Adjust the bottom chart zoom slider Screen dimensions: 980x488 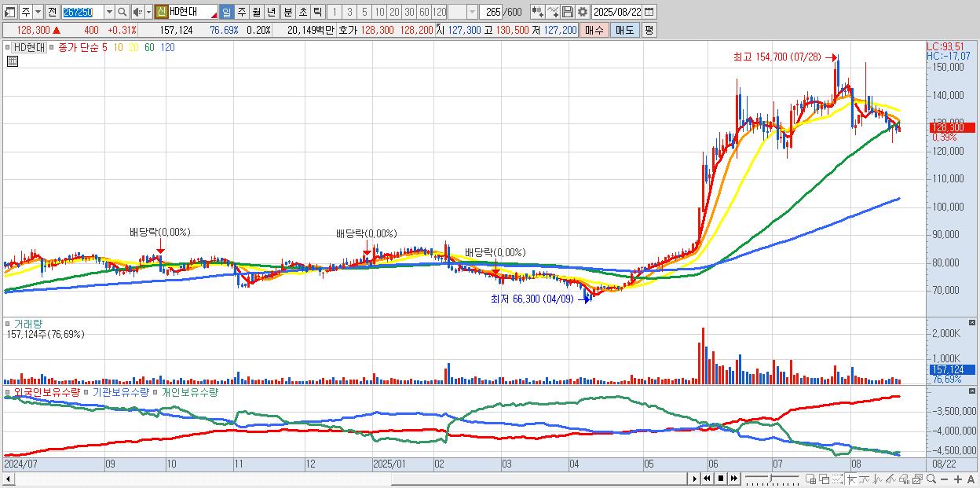(x=772, y=479)
